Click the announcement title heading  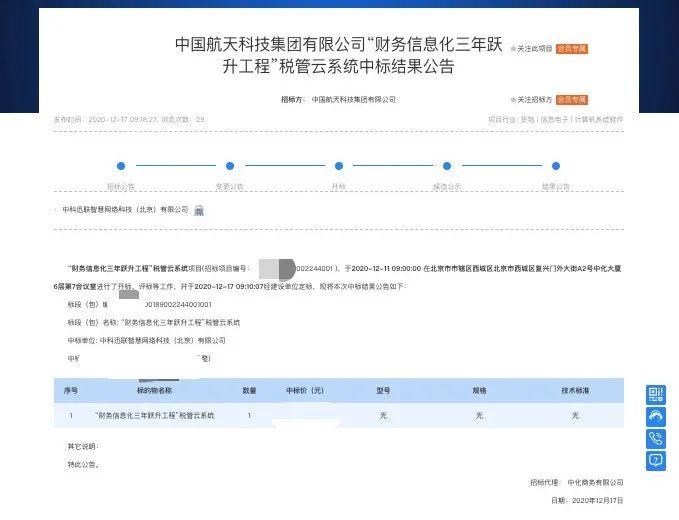(x=339, y=55)
